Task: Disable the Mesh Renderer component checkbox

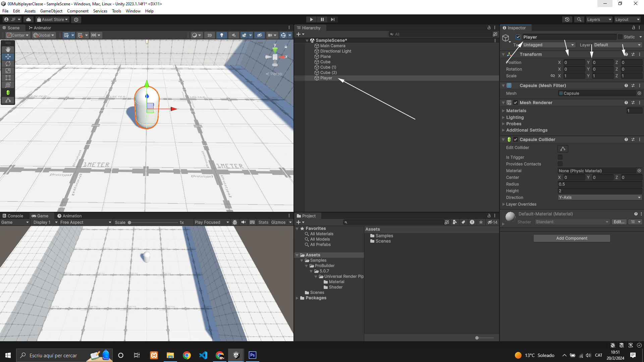Action: tap(516, 103)
